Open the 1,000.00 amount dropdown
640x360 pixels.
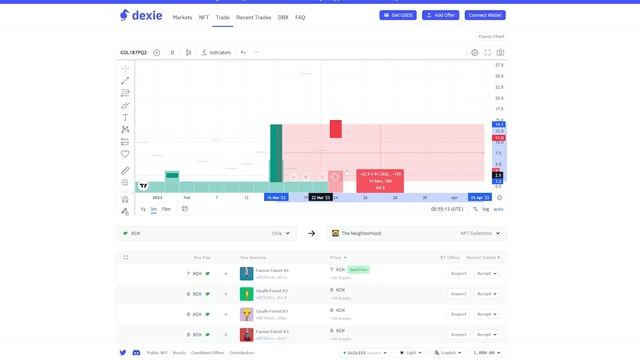(x=487, y=353)
